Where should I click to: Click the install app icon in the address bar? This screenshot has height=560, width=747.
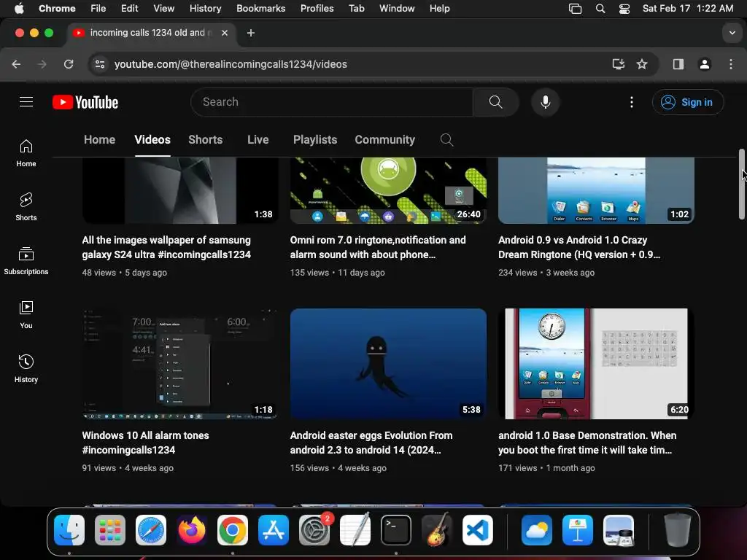point(618,64)
